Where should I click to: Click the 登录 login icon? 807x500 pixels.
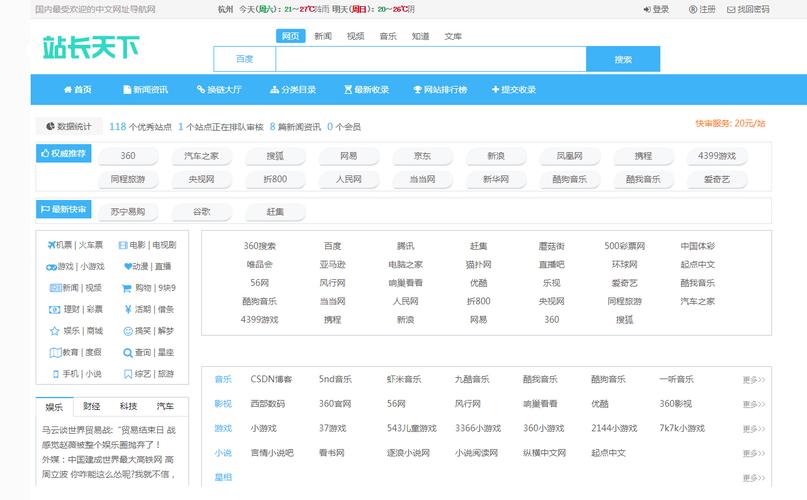(x=647, y=9)
